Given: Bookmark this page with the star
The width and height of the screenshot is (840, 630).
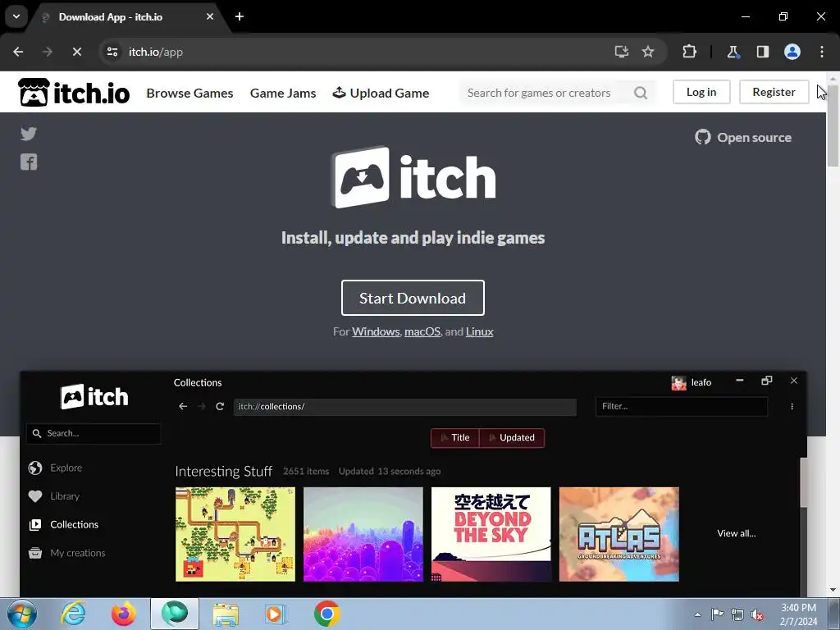Looking at the screenshot, I should click(648, 52).
